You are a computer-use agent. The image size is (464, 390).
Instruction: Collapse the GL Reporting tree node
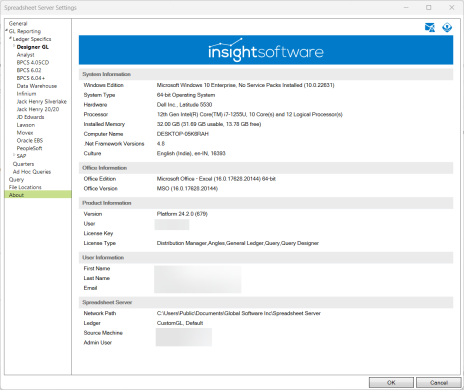(6, 30)
